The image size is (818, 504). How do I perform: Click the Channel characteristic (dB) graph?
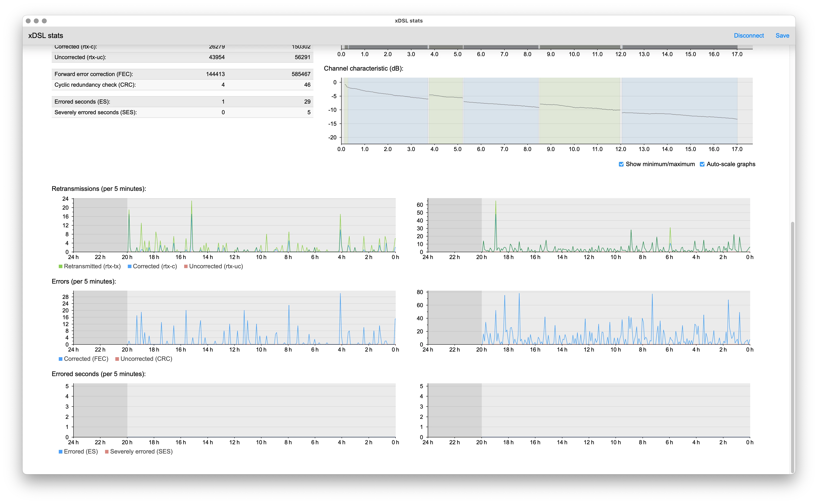[x=546, y=111]
